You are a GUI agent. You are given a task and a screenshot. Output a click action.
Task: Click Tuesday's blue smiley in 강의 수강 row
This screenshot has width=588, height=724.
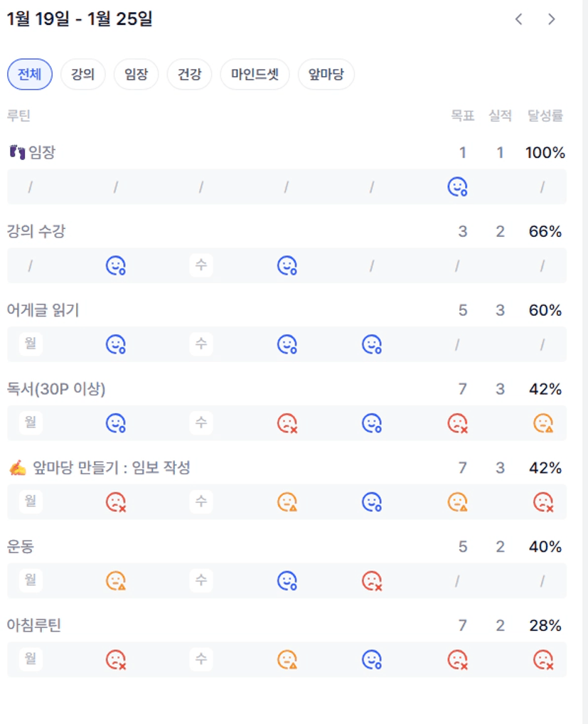pyautogui.click(x=116, y=266)
